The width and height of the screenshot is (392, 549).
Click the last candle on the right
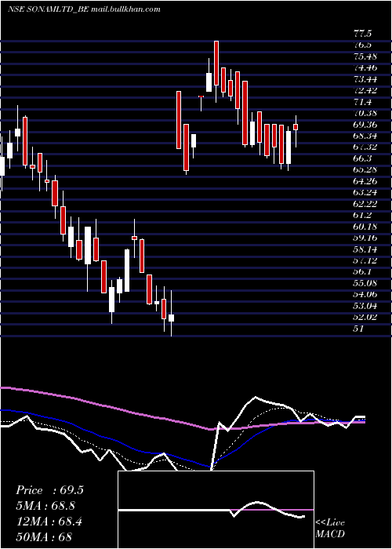pyautogui.click(x=296, y=127)
